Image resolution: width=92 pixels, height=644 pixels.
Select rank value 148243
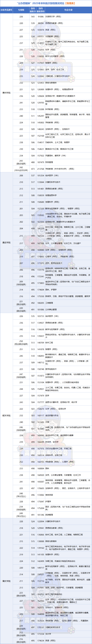(41, 129)
